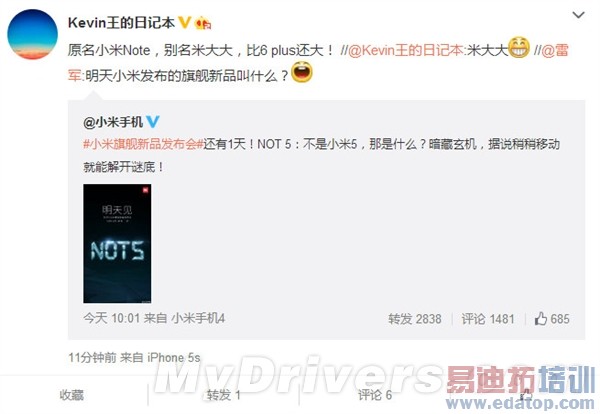Click the 转发 1 action at the bottom
This screenshot has width=600, height=414.
224,395
